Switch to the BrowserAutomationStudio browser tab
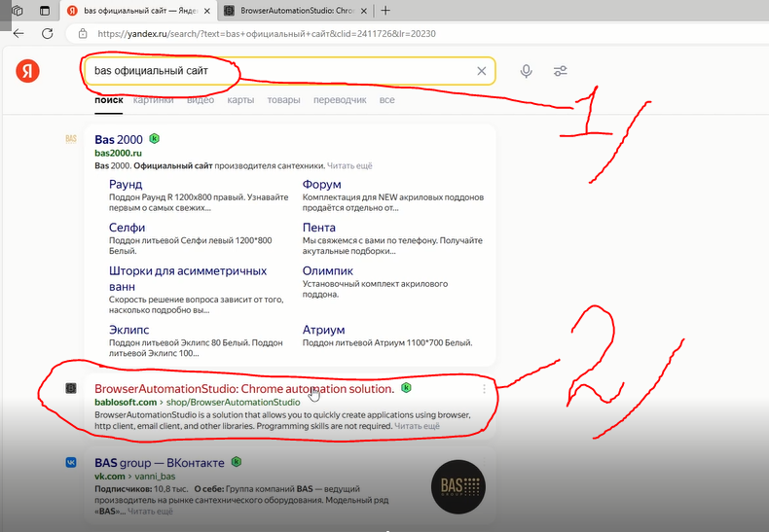 click(296, 11)
